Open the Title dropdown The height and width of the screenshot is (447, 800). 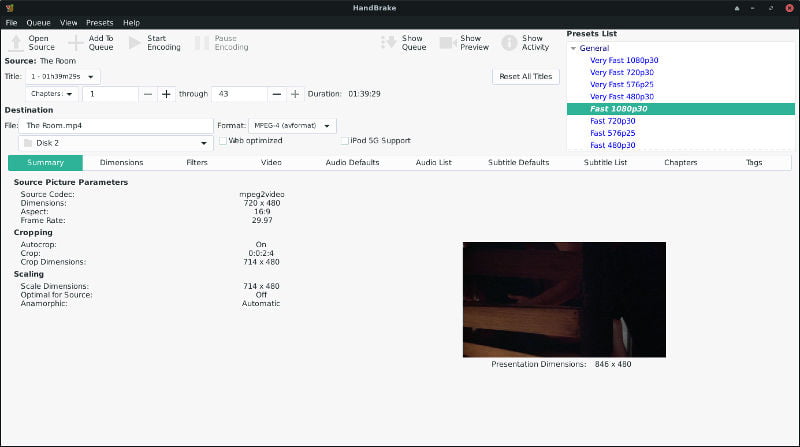click(x=63, y=77)
